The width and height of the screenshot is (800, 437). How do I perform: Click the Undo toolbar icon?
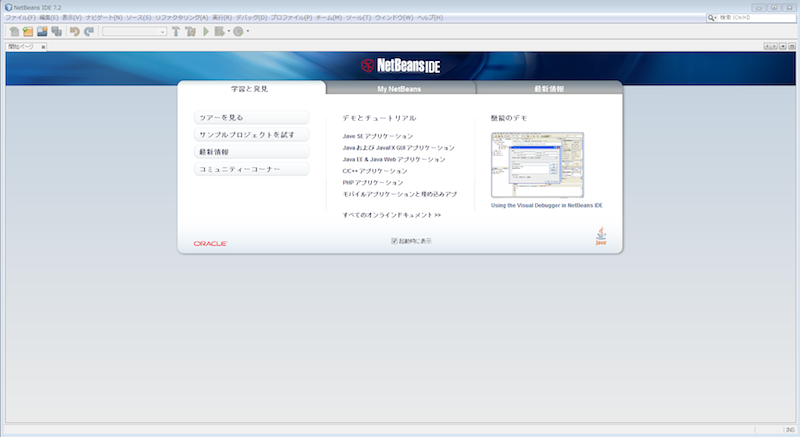point(74,32)
